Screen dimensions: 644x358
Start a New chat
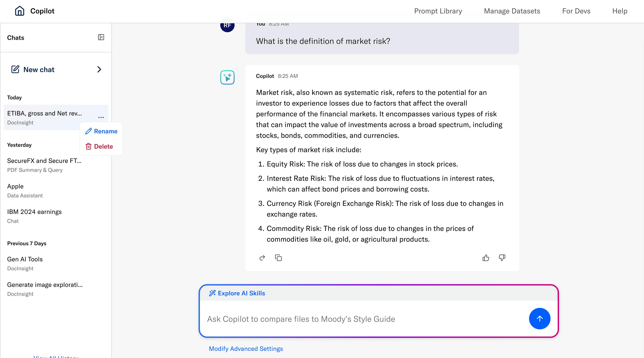pos(39,70)
